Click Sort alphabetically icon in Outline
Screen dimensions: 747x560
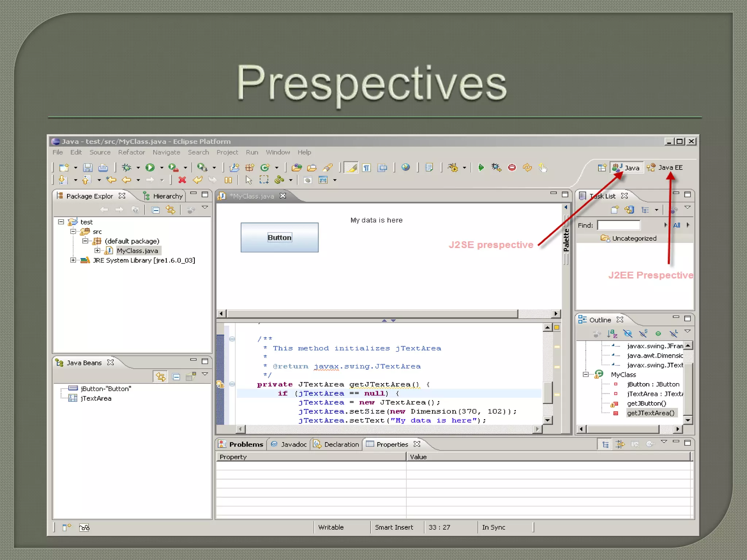point(612,334)
